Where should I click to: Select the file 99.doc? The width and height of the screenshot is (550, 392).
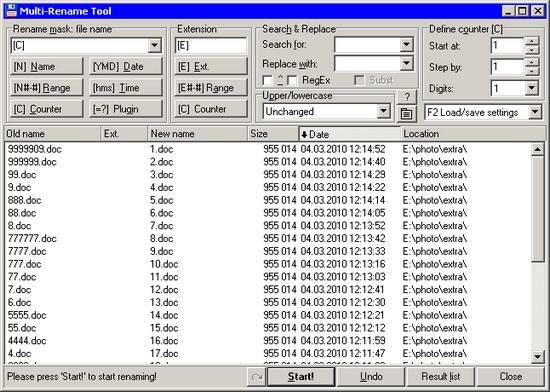[x=22, y=175]
